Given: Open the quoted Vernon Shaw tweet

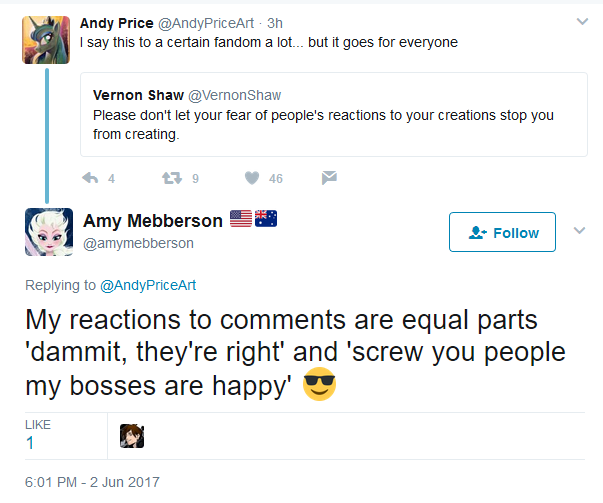Looking at the screenshot, I should click(331, 119).
